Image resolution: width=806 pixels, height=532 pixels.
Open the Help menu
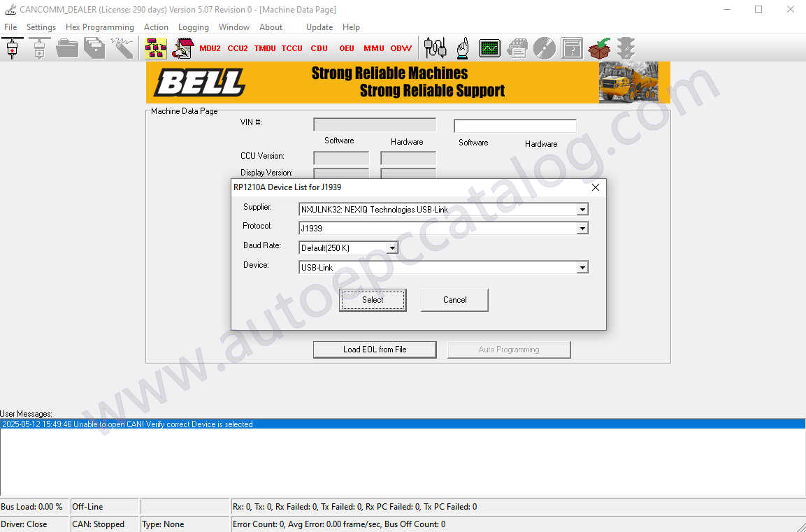[351, 27]
